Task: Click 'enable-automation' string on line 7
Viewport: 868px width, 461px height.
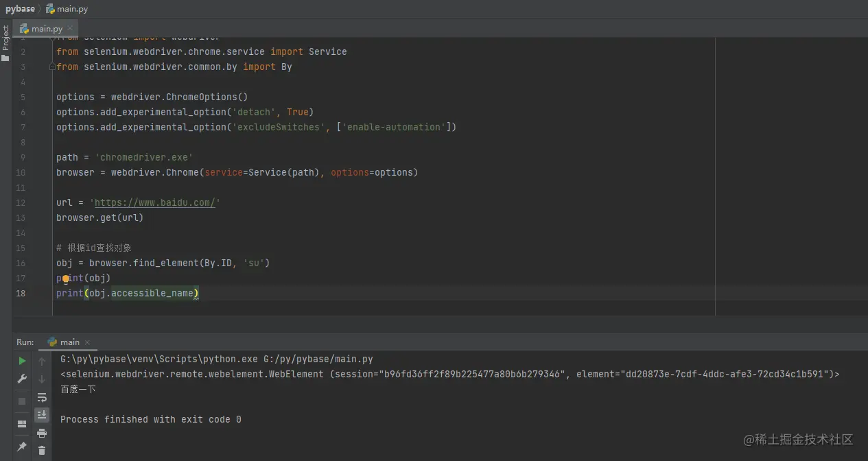Action: (x=393, y=128)
